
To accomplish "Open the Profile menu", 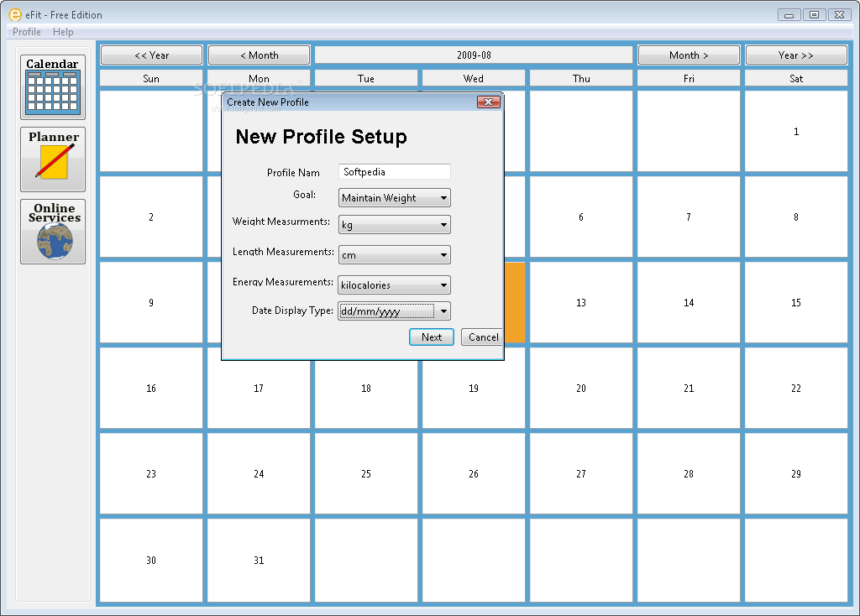I will (x=26, y=32).
